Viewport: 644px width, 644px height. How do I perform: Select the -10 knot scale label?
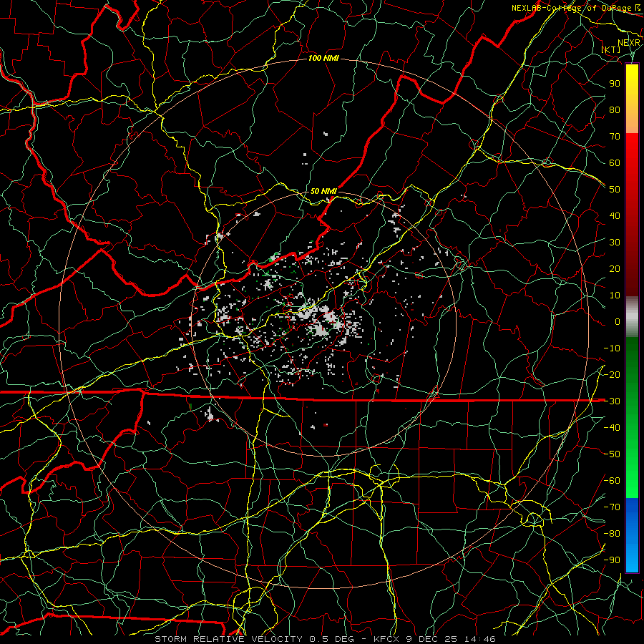point(612,348)
